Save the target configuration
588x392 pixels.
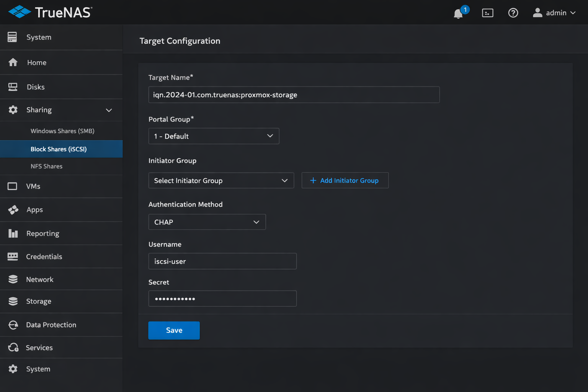(x=174, y=330)
